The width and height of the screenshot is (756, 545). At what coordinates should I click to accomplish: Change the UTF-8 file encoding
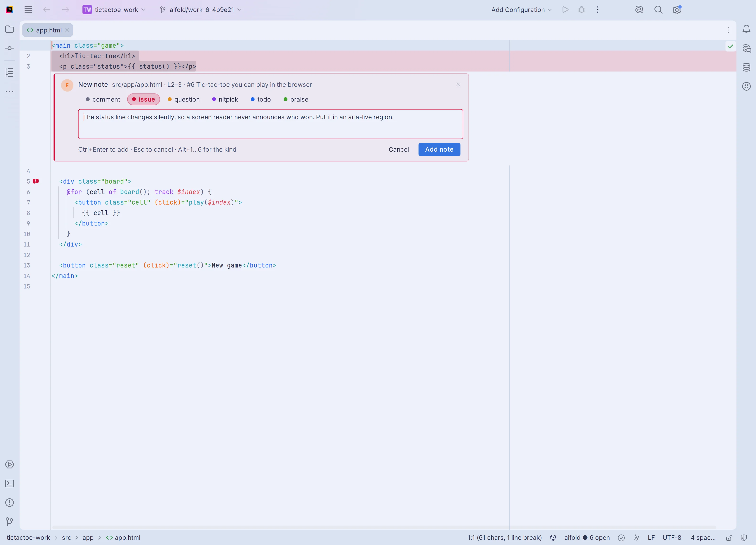click(672, 537)
